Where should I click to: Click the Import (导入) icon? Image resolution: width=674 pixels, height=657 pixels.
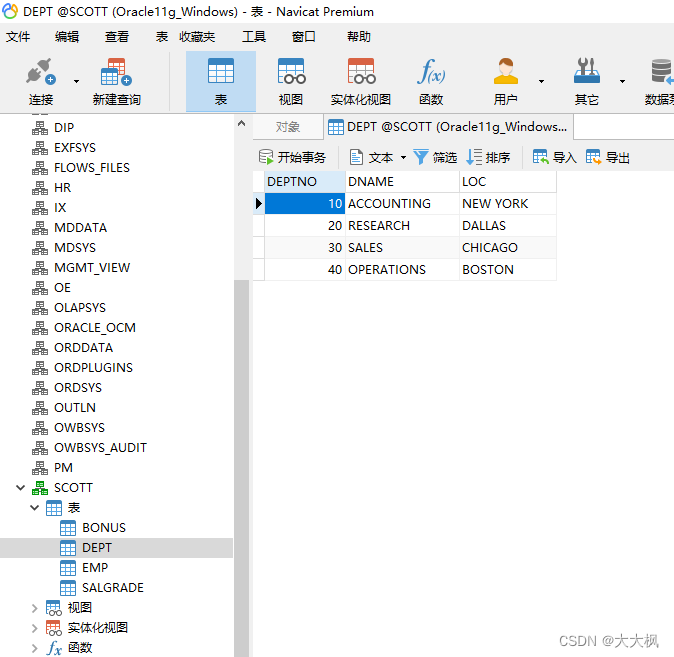tap(540, 157)
